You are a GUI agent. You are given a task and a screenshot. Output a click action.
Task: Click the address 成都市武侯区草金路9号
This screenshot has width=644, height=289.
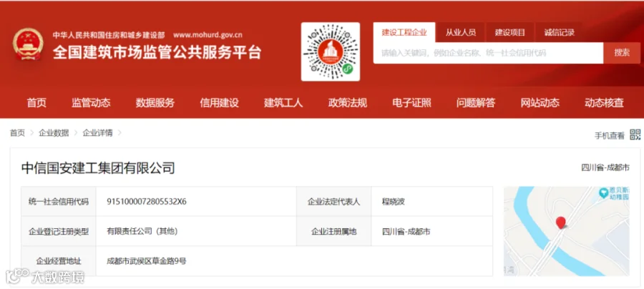point(147,260)
